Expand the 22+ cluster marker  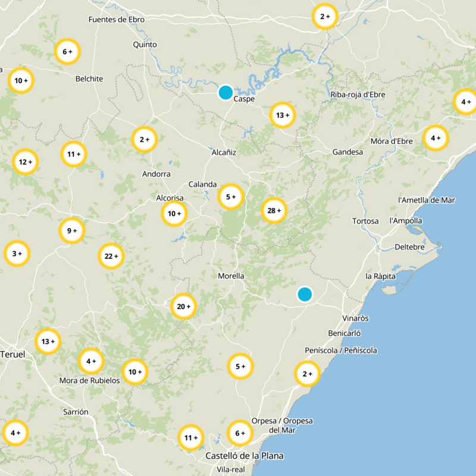point(111,256)
